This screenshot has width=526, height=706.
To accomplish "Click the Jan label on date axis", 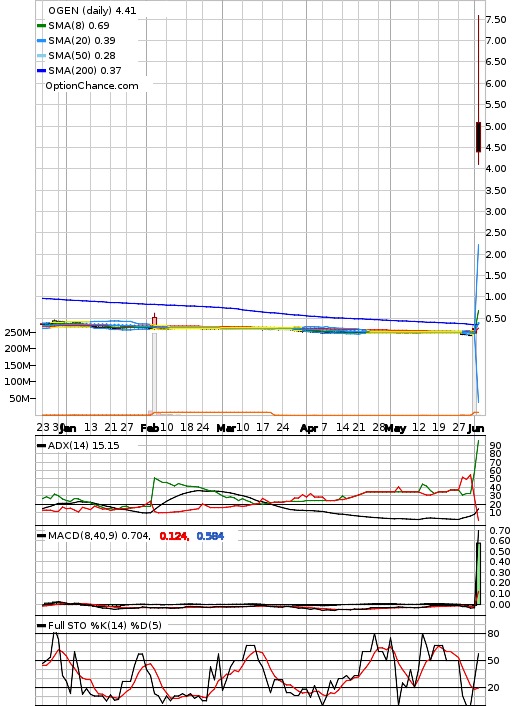I will tap(68, 428).
